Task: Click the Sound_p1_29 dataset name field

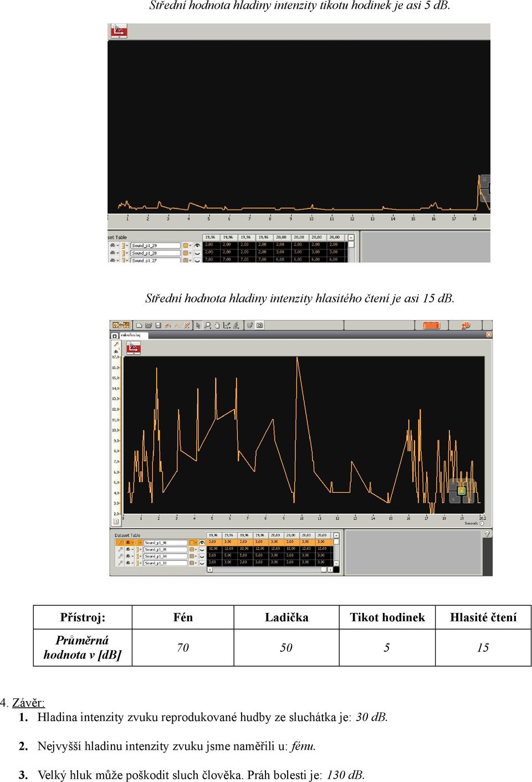Action: [x=156, y=246]
